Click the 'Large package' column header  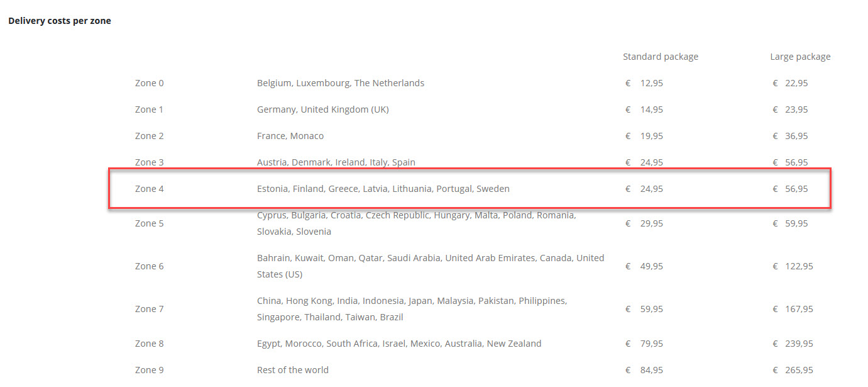coord(799,57)
